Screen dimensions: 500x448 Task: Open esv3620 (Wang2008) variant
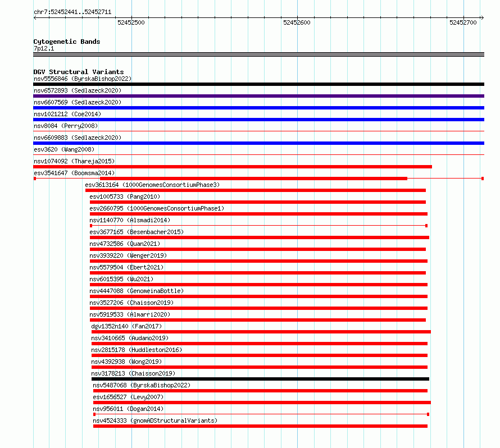pyautogui.click(x=64, y=149)
